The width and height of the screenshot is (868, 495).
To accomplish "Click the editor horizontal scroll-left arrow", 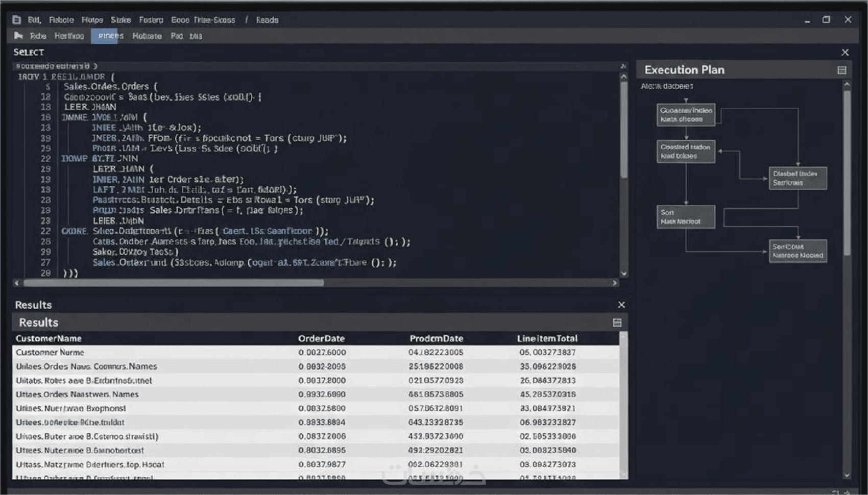I will (17, 283).
